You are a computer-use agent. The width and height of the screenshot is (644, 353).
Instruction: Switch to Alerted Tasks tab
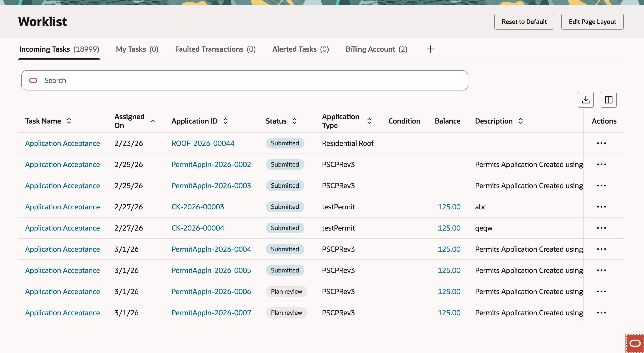pos(300,49)
